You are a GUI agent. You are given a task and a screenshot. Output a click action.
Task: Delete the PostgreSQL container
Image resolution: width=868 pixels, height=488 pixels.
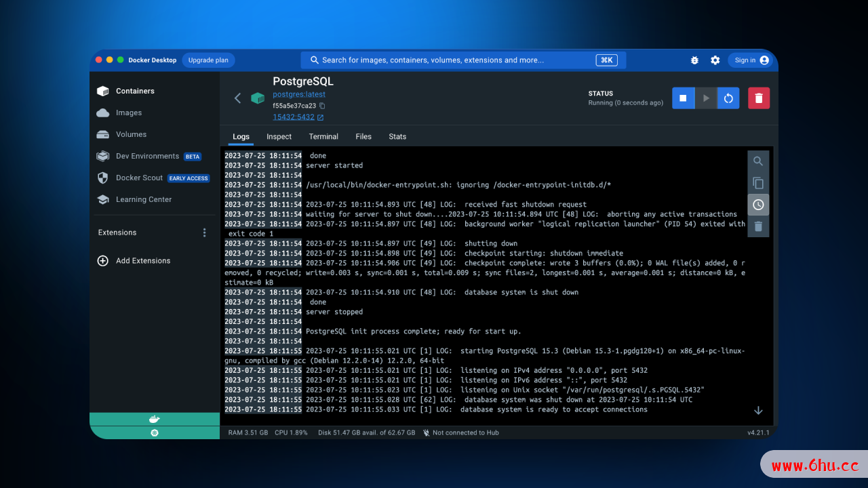tap(758, 98)
